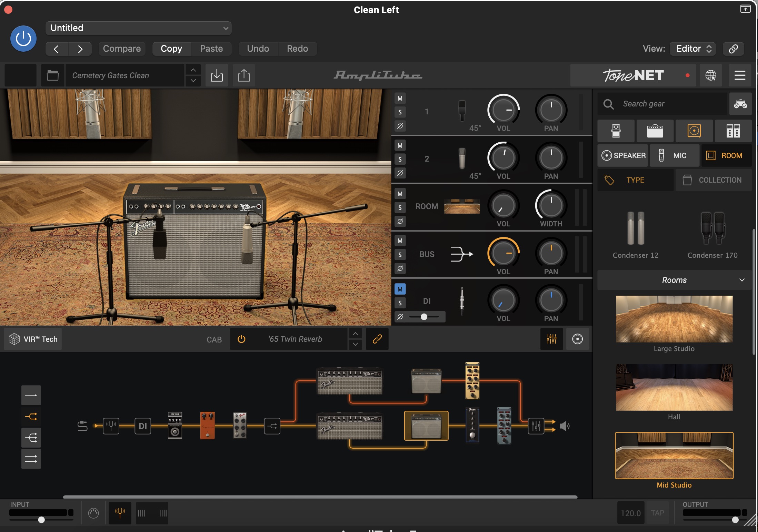Click the Undo button

coord(258,49)
